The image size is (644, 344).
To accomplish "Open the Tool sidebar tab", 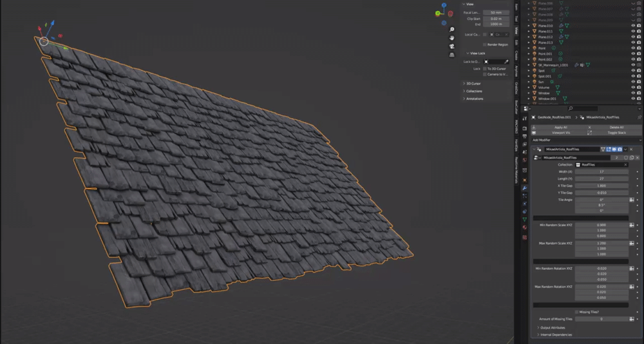I will [x=516, y=19].
